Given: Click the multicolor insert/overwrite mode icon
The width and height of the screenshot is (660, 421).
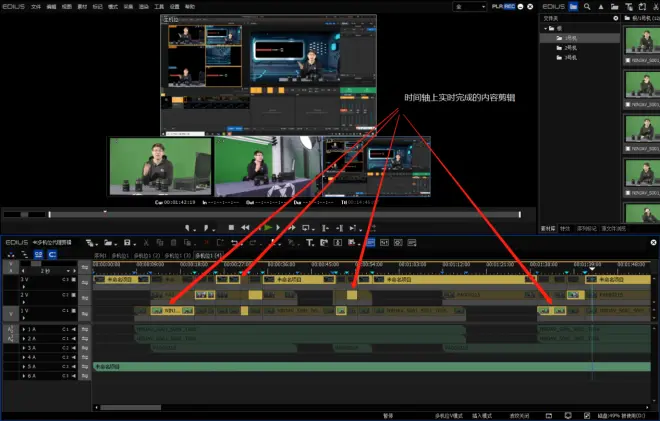Looking at the screenshot, I should click(x=11, y=254).
